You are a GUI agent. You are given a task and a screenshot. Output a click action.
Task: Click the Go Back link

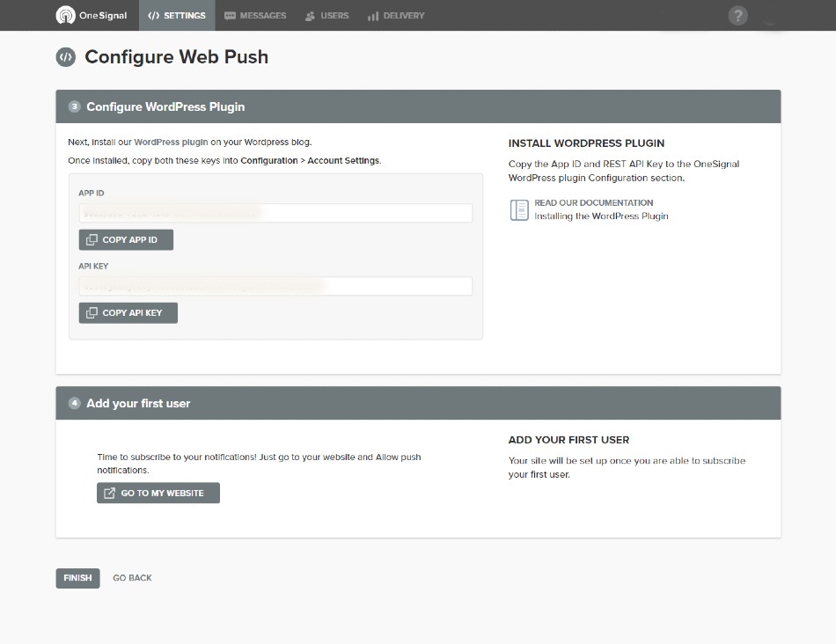pyautogui.click(x=132, y=578)
